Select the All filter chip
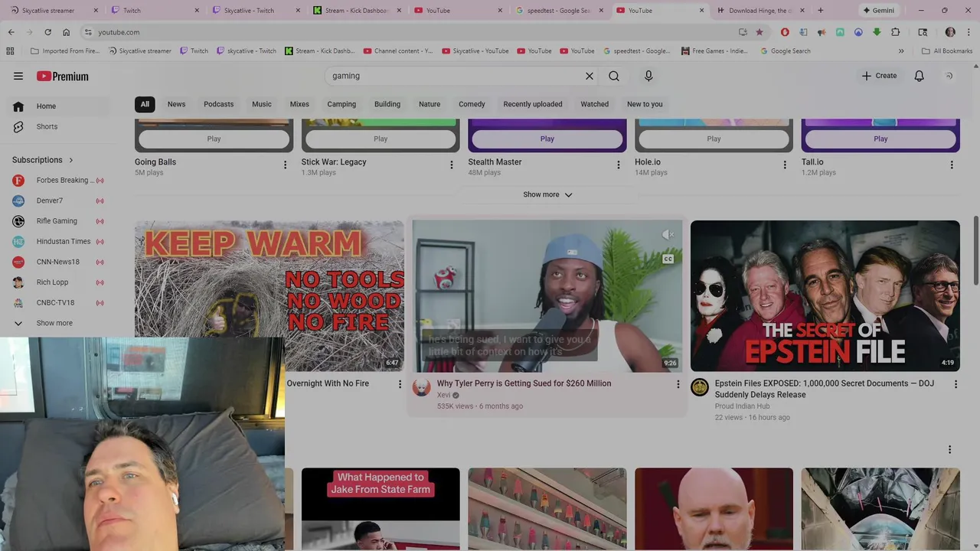 [145, 104]
